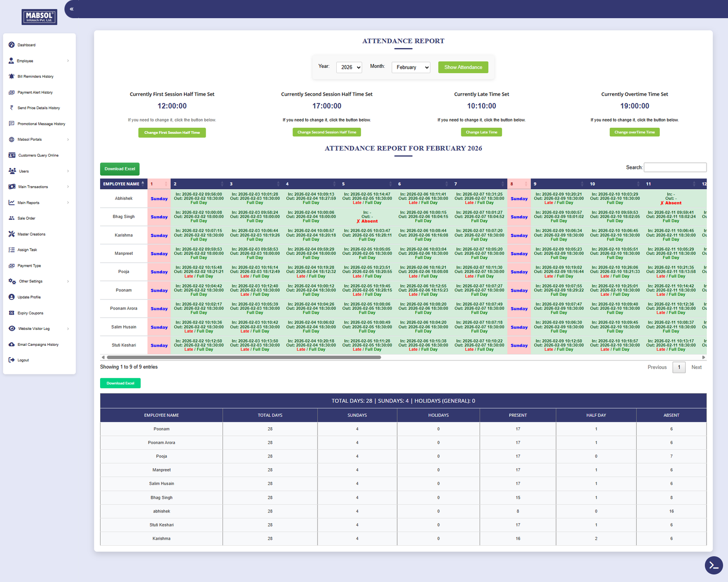The width and height of the screenshot is (728, 582).
Task: Click the Change Late Time button
Action: (481, 132)
